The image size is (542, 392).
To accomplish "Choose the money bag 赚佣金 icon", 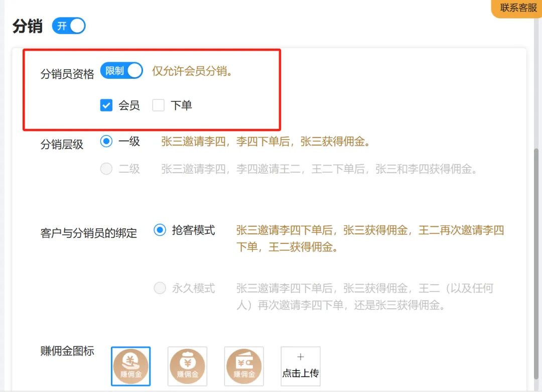I will click(187, 366).
